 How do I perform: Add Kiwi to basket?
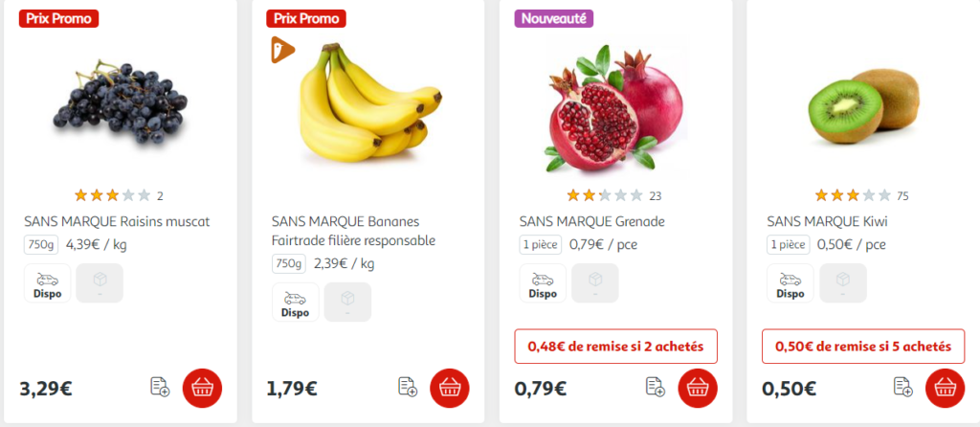(945, 389)
